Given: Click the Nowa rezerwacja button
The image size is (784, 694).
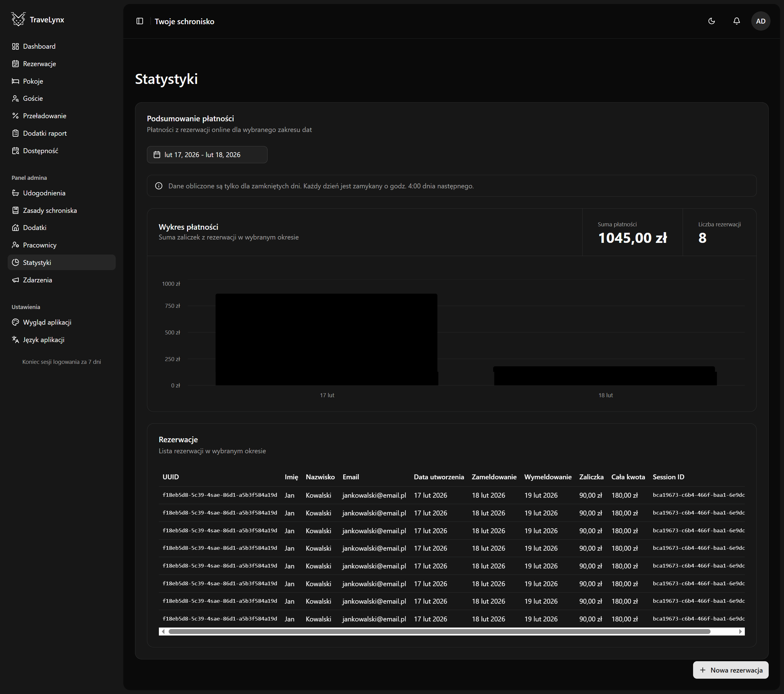Looking at the screenshot, I should point(730,670).
